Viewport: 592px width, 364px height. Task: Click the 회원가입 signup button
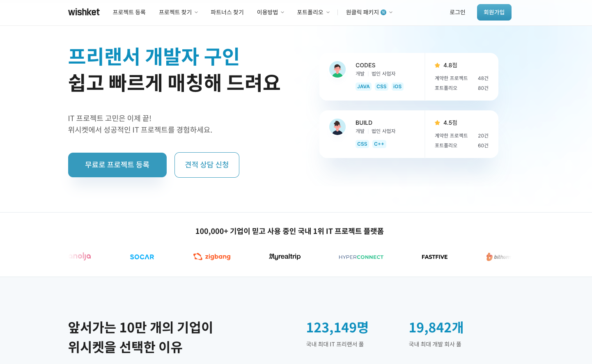494,12
